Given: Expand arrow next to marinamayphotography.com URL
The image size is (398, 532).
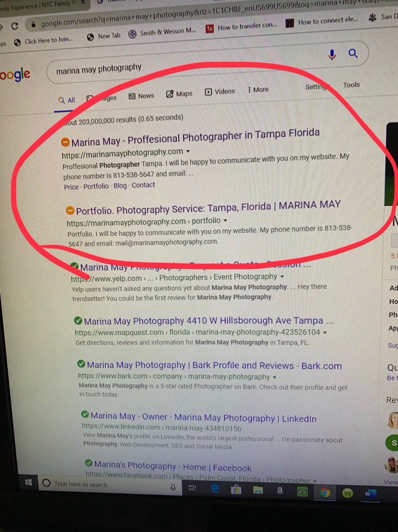Looking at the screenshot, I should point(188,151).
